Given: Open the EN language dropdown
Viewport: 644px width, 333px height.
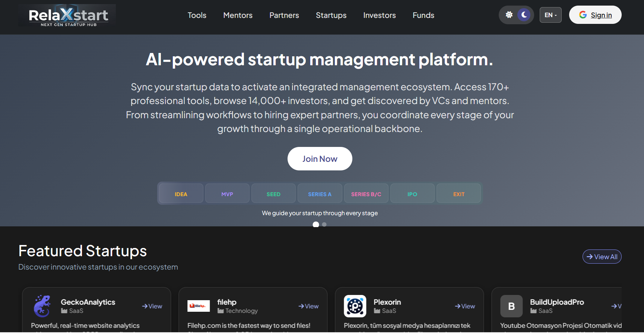Looking at the screenshot, I should pyautogui.click(x=550, y=15).
